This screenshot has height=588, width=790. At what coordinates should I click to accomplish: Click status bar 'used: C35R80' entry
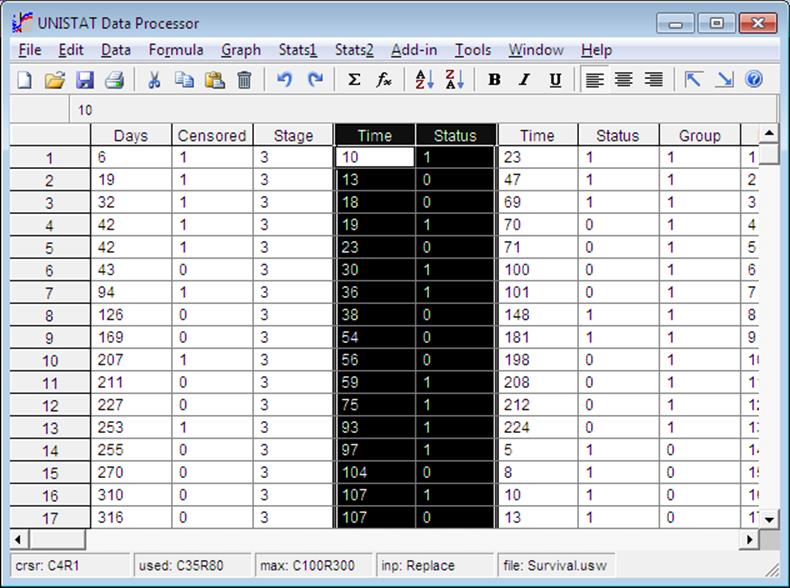pos(192,566)
